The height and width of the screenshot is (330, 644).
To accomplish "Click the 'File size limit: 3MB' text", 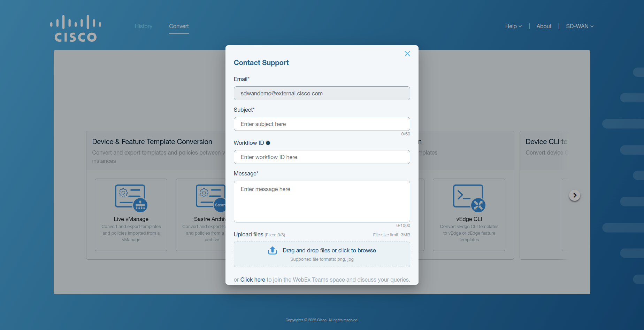I will click(391, 235).
